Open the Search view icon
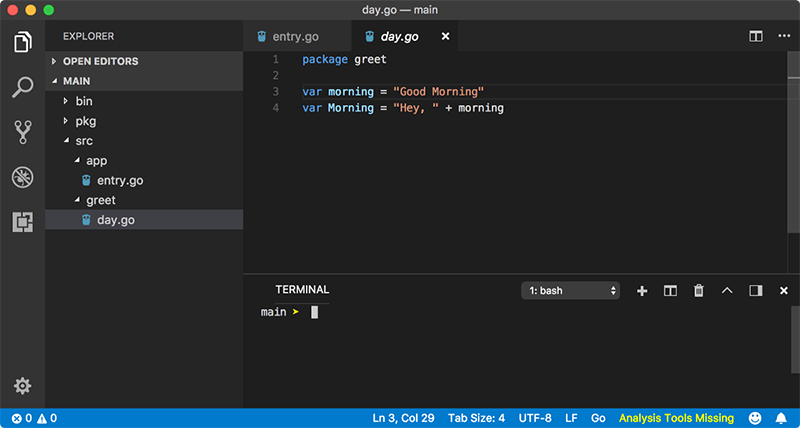 [x=22, y=87]
